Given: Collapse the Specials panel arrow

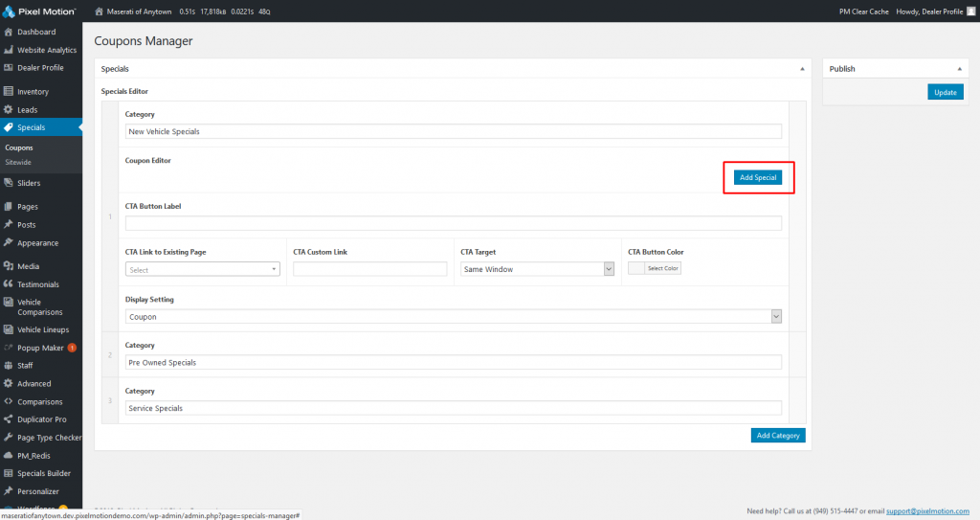Looking at the screenshot, I should pos(803,69).
